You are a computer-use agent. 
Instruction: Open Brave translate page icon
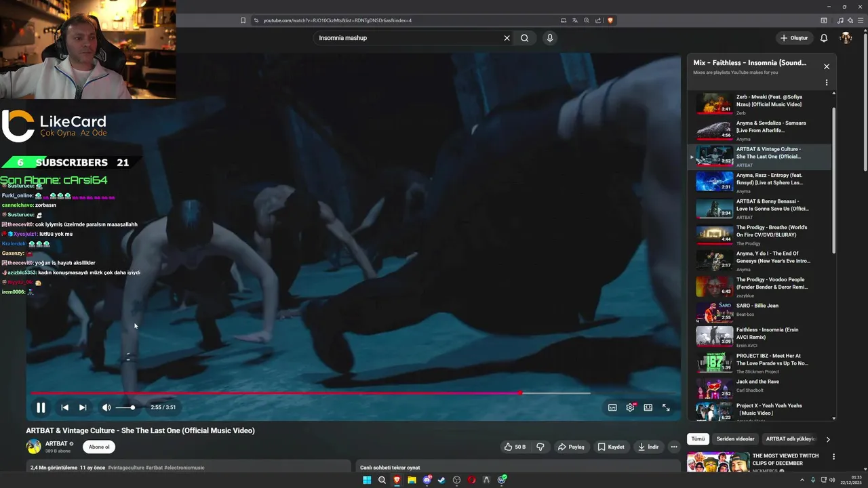coord(575,20)
